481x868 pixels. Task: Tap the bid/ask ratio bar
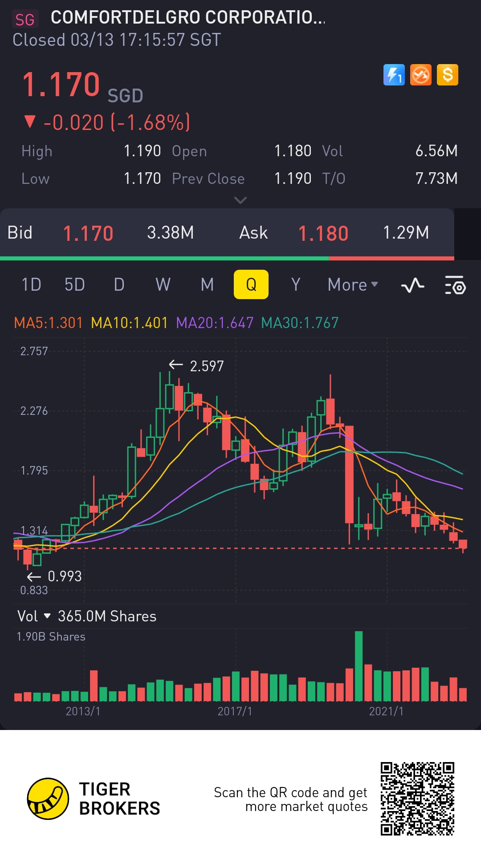click(227, 258)
